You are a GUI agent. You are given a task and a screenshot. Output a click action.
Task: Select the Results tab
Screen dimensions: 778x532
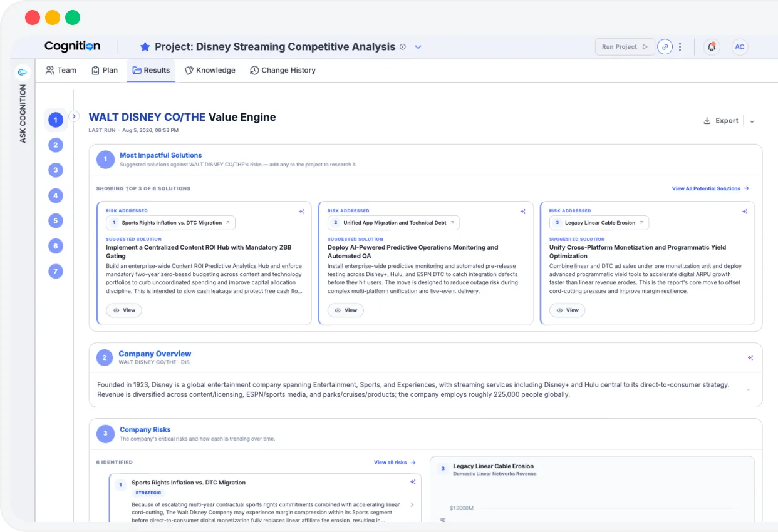tap(151, 70)
